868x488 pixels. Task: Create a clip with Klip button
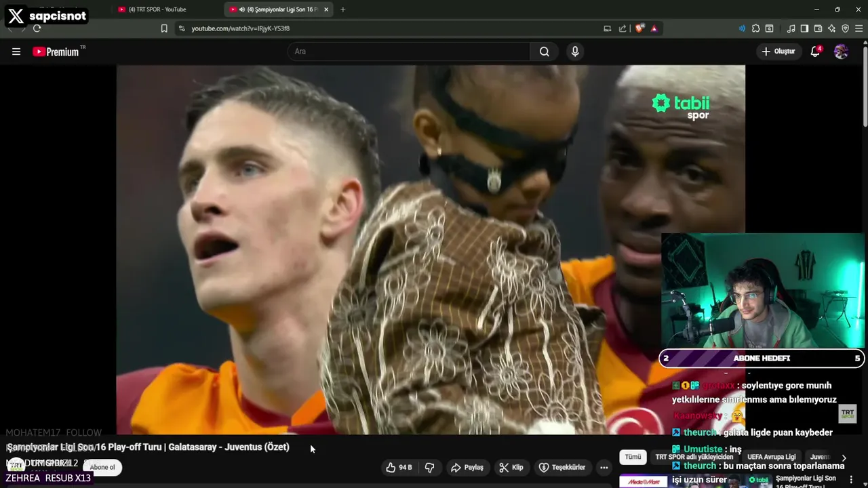[x=511, y=468]
